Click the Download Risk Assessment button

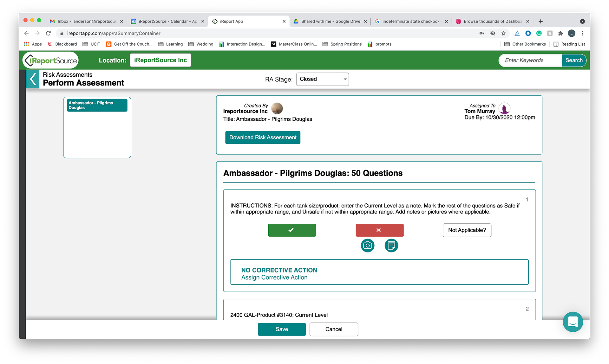point(263,137)
